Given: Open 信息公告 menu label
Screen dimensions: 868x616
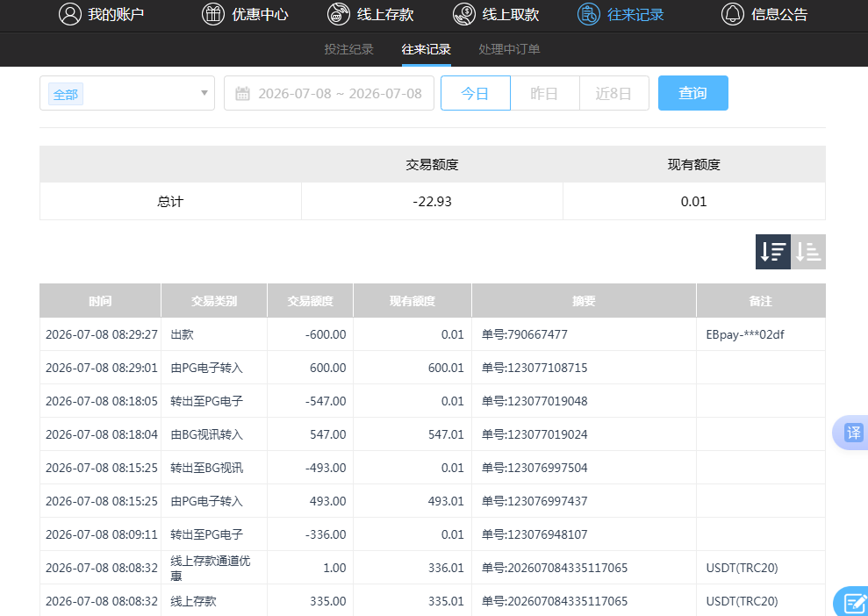Looking at the screenshot, I should click(x=779, y=14).
